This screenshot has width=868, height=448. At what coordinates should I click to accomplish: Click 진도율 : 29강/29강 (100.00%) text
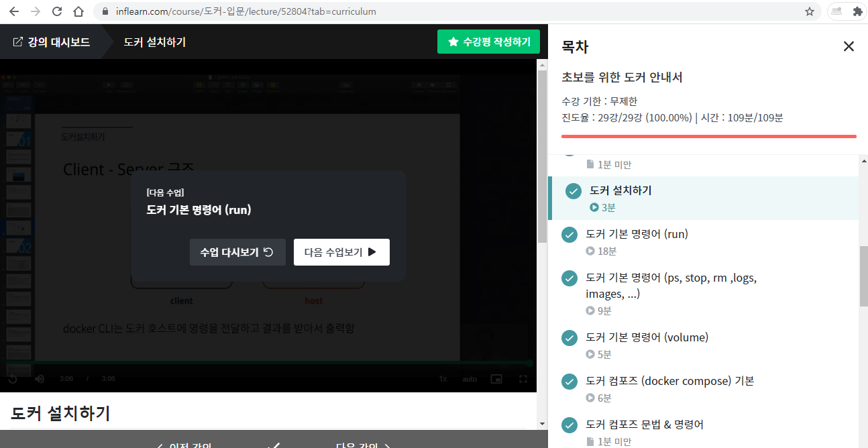[627, 118]
